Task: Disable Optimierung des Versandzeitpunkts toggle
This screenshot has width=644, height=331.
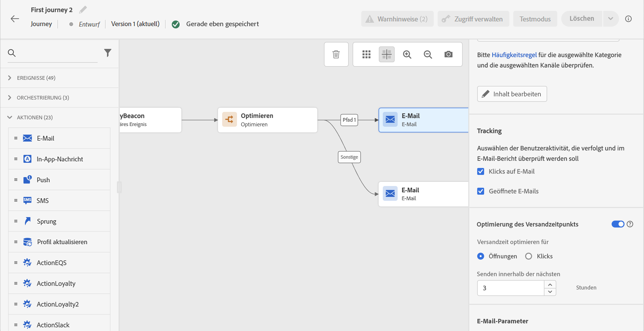Action: click(618, 224)
